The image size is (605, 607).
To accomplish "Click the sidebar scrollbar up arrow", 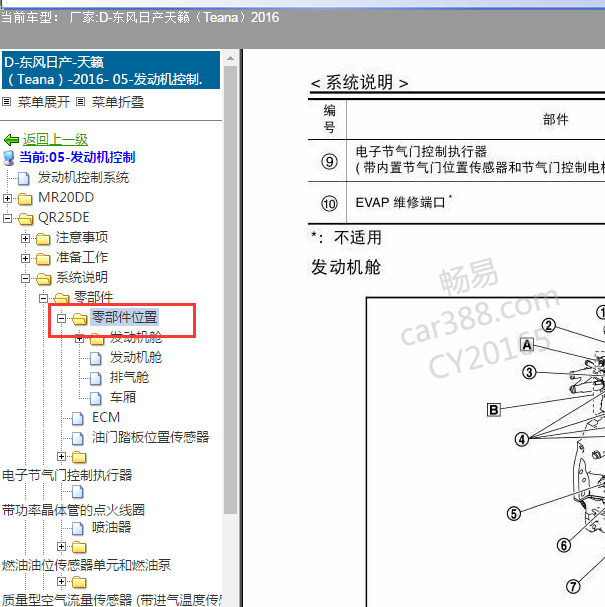I will click(230, 58).
